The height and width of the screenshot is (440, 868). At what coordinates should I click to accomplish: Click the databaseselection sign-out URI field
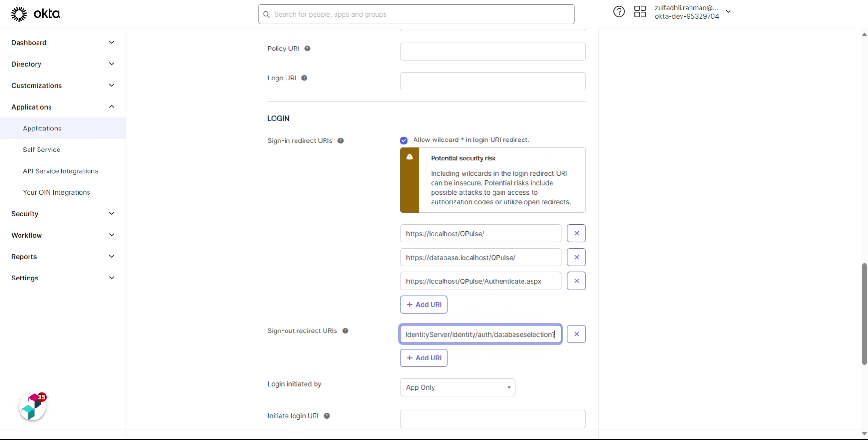pos(480,334)
